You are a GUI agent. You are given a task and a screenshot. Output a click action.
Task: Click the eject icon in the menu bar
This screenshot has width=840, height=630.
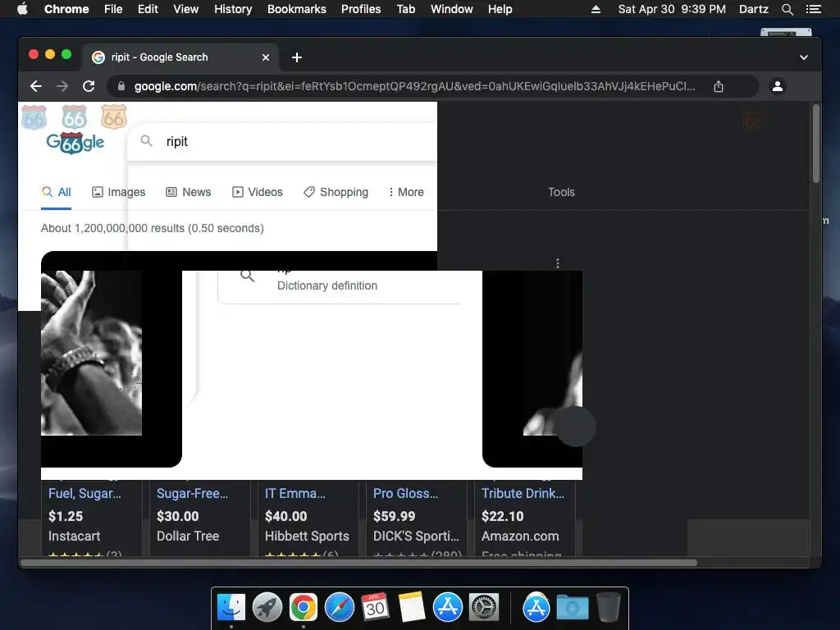click(x=596, y=9)
